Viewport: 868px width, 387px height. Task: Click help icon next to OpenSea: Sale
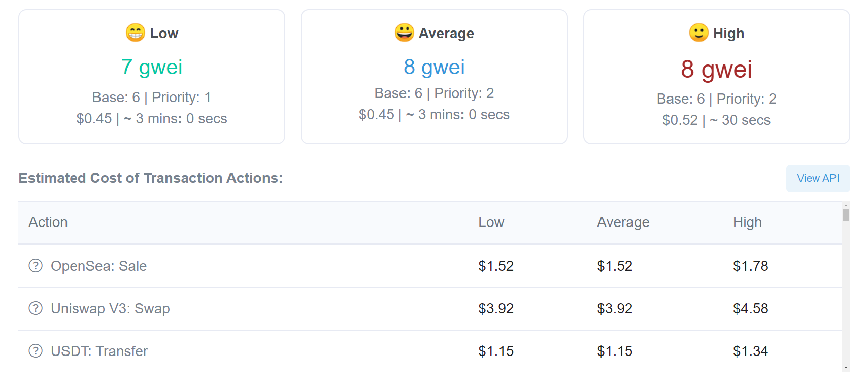(36, 266)
